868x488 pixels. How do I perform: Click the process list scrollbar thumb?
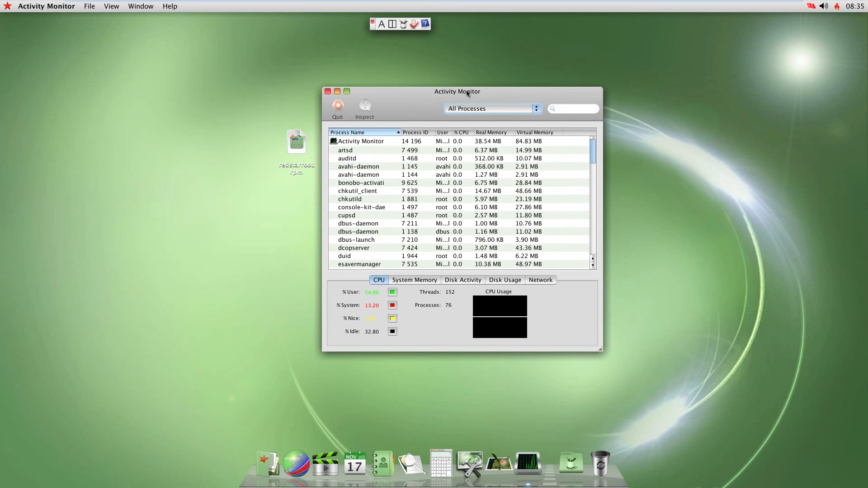click(593, 151)
